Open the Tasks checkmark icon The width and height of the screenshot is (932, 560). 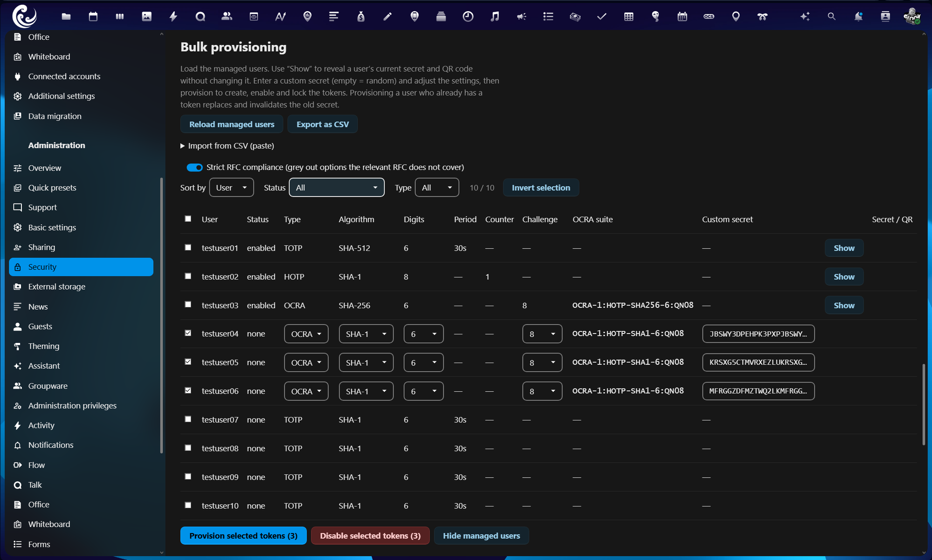point(602,17)
